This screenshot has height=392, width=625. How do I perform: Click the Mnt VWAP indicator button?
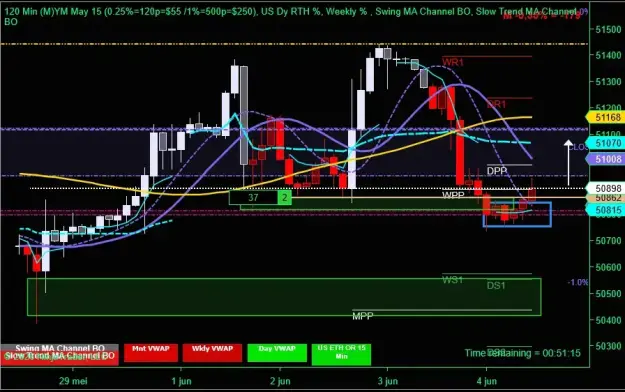pyautogui.click(x=151, y=353)
